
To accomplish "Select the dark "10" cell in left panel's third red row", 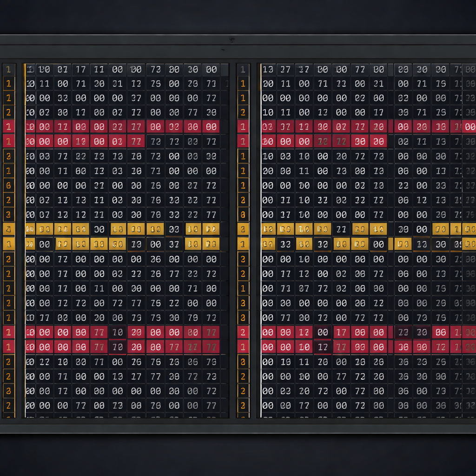I will (118, 332).
